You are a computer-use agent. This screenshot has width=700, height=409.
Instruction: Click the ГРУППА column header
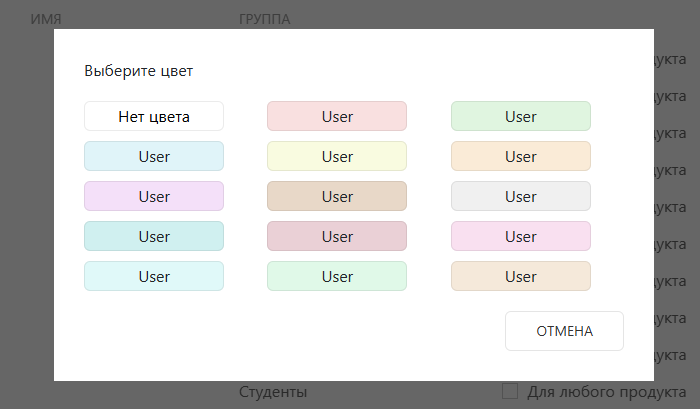[265, 19]
